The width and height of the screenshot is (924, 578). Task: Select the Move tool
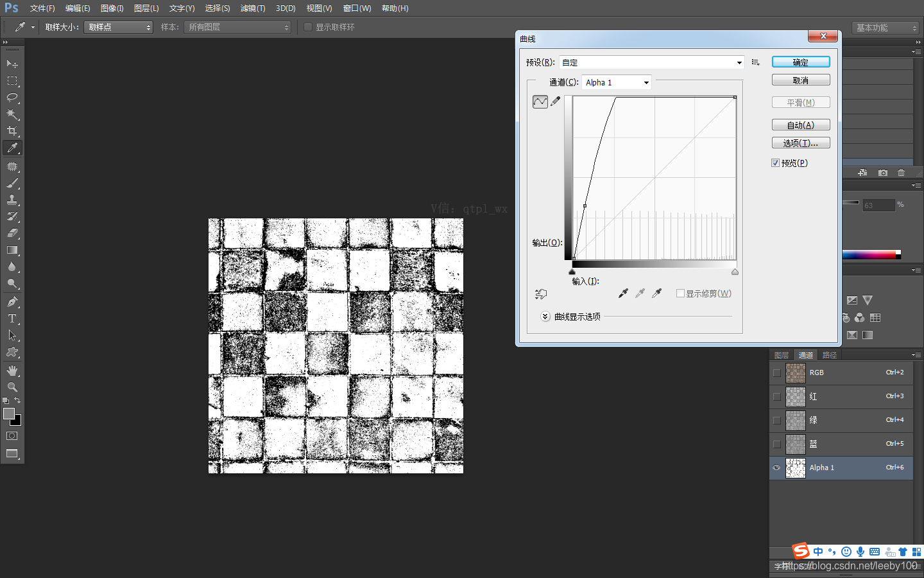pos(12,64)
